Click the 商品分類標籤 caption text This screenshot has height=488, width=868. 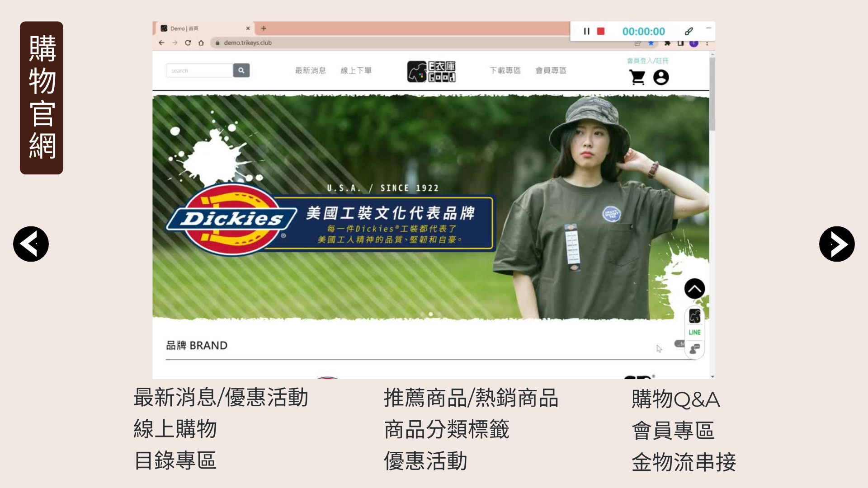(x=447, y=429)
